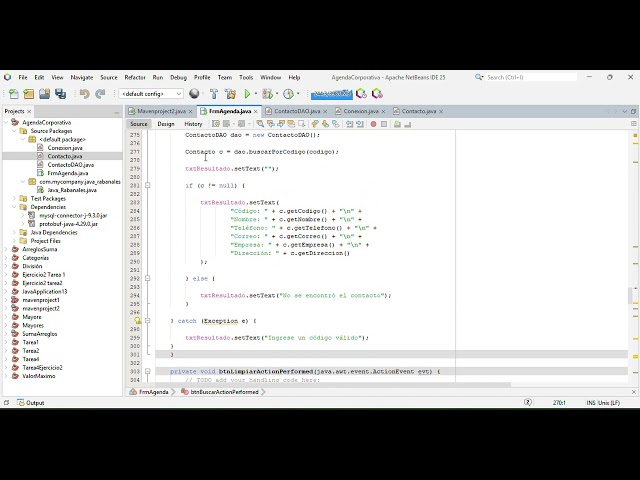Screen dimensions: 640x480
Task: Click the Profile Project clock icon
Action: pyautogui.click(x=288, y=94)
